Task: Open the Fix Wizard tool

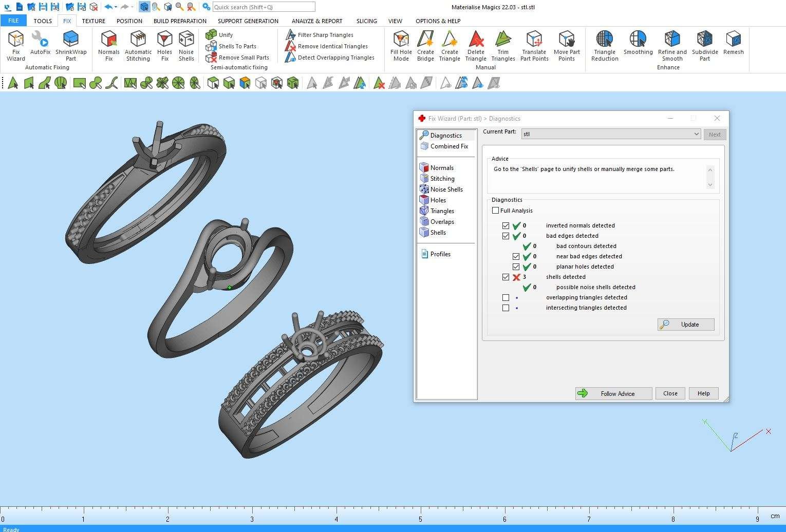Action: pyautogui.click(x=16, y=45)
